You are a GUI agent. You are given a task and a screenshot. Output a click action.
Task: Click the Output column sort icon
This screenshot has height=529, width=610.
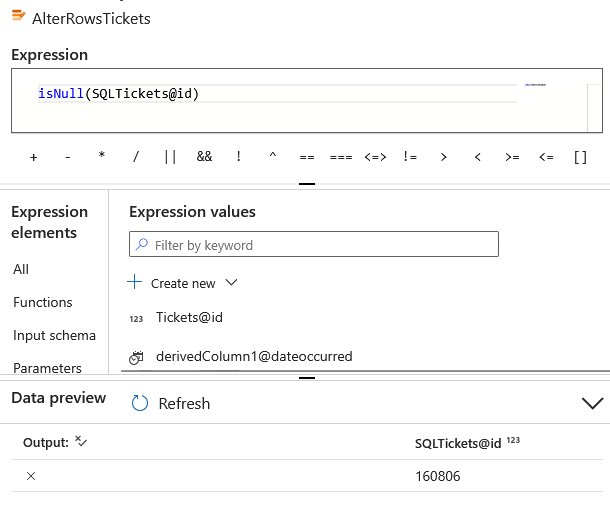82,442
